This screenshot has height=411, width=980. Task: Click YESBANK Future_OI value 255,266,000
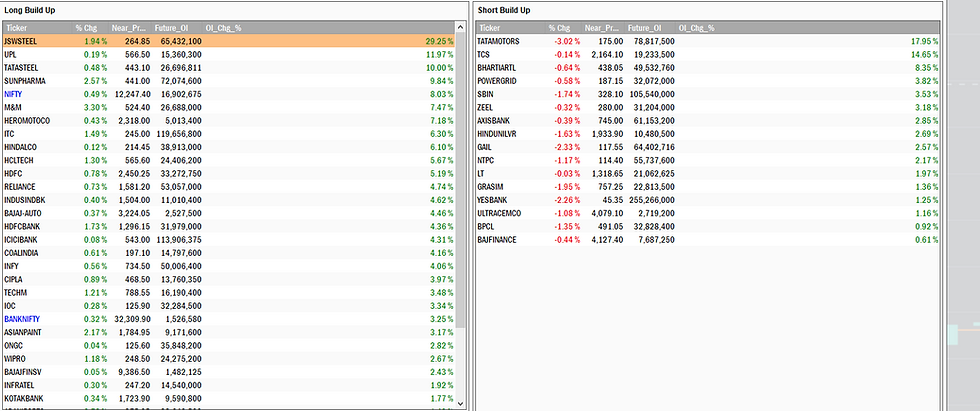650,200
